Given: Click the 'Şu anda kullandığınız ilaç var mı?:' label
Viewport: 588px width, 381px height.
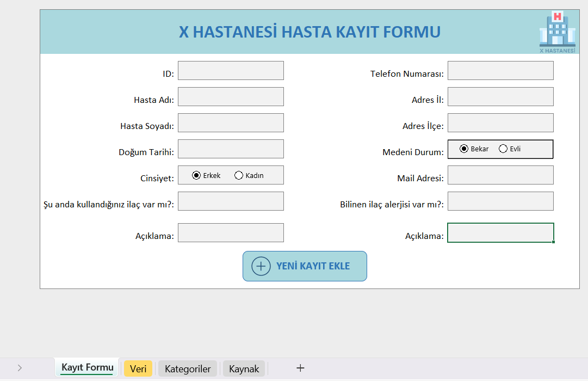Looking at the screenshot, I should point(109,205).
